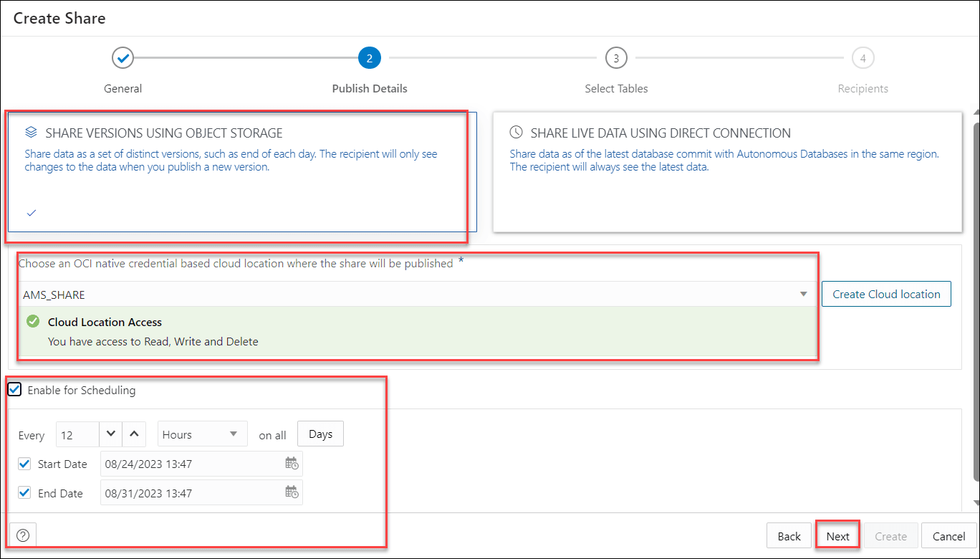The width and height of the screenshot is (980, 559).
Task: Disable the End Date checkbox
Action: click(x=24, y=492)
